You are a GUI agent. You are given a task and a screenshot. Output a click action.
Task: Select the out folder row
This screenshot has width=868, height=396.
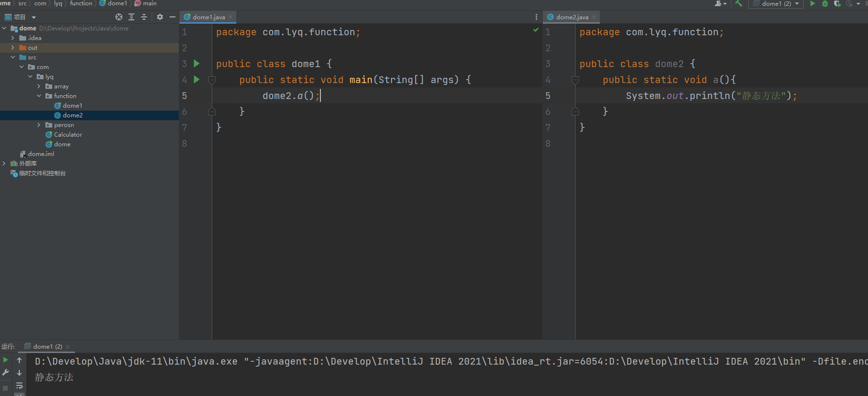click(x=89, y=47)
